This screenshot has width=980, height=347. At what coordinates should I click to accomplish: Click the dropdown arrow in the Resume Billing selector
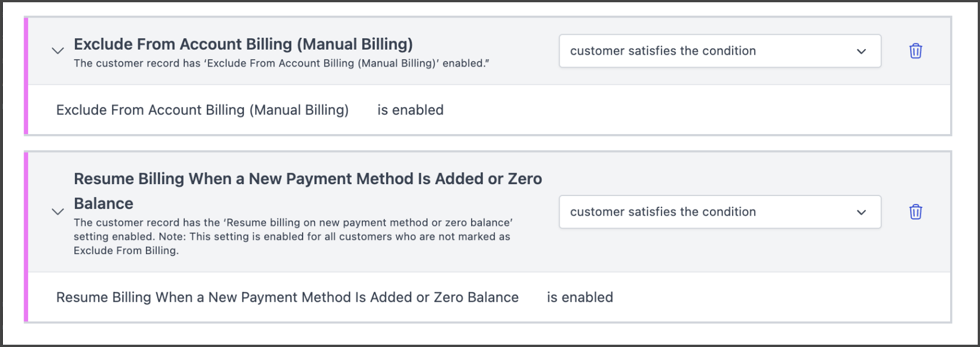point(861,212)
